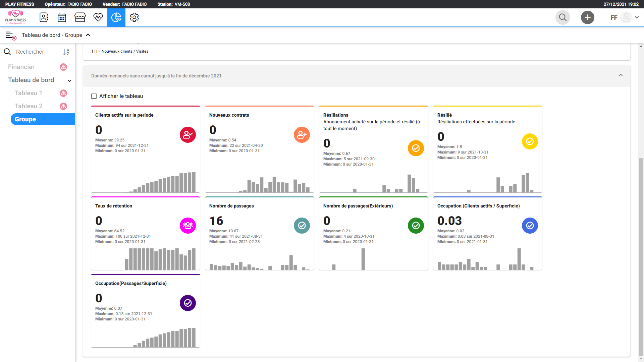Click the round search icon button

click(x=562, y=17)
